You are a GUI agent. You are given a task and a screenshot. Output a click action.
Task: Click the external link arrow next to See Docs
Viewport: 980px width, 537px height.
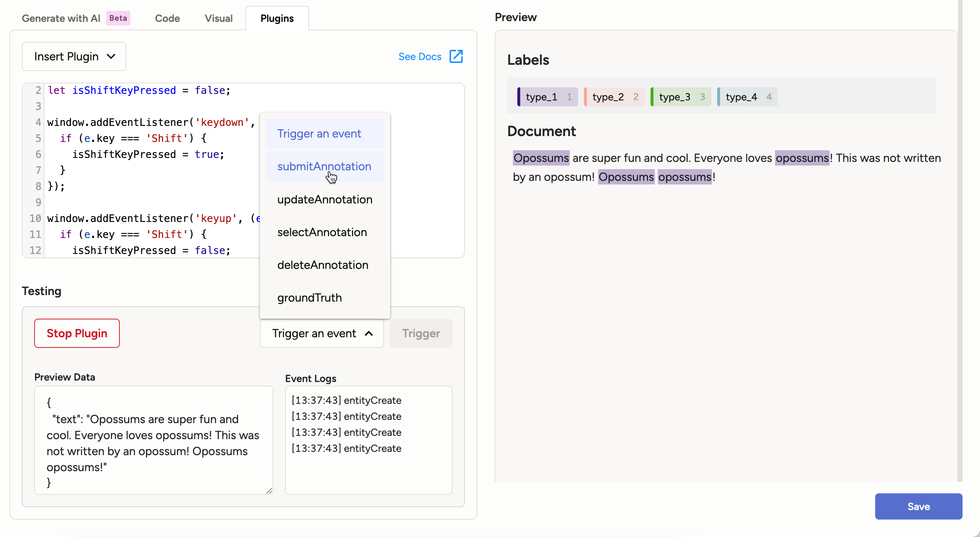point(456,56)
